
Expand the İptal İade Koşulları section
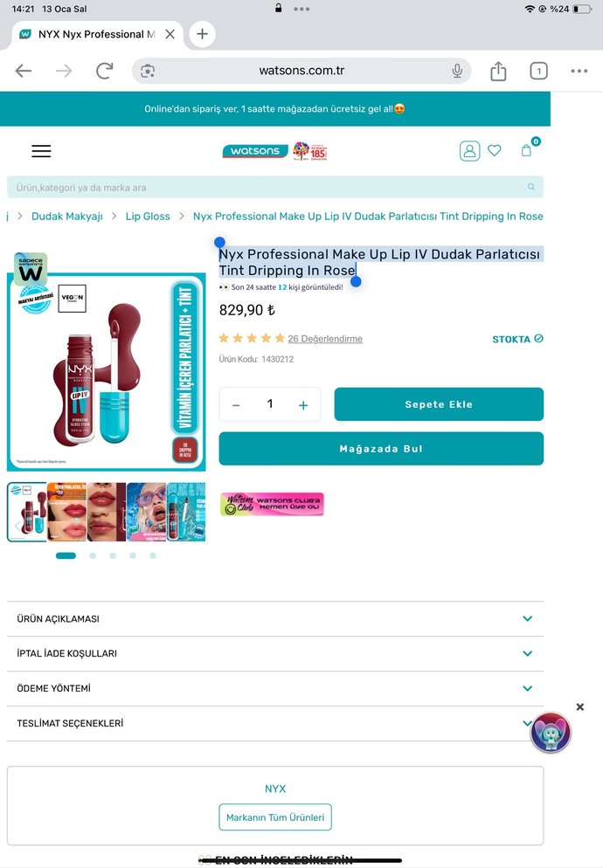[275, 654]
